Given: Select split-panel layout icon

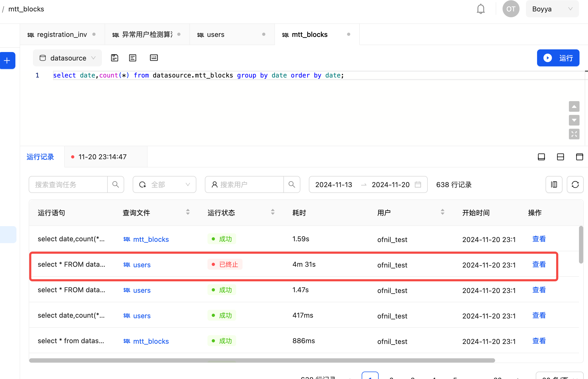Looking at the screenshot, I should coord(560,157).
